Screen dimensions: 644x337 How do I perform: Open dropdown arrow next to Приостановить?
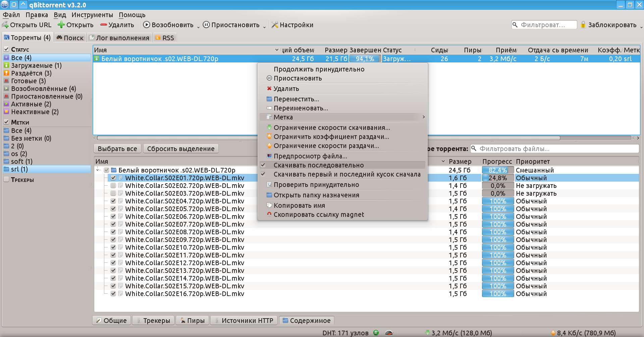(x=264, y=27)
